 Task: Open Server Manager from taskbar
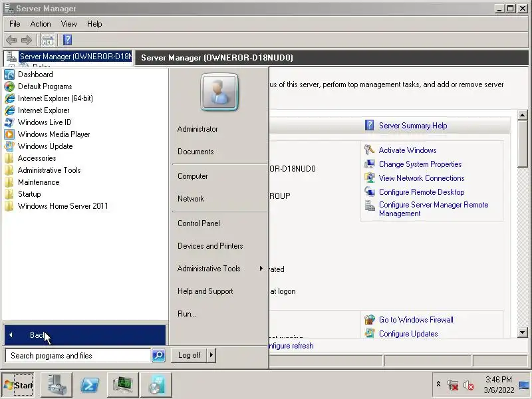(x=57, y=385)
